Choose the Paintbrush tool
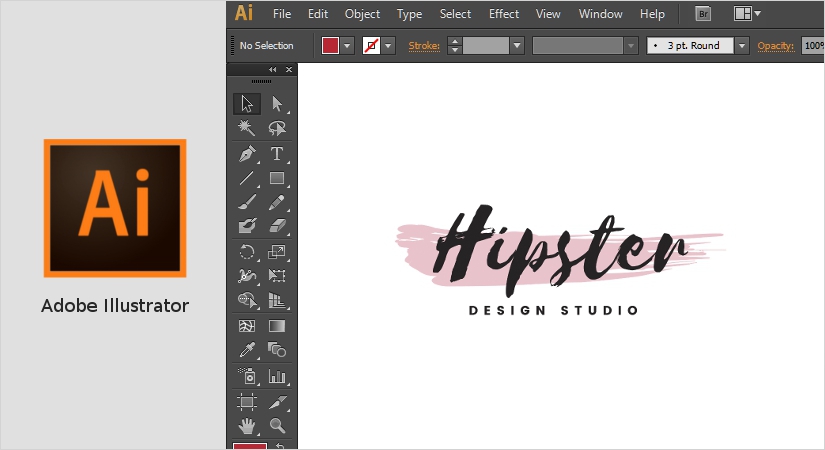This screenshot has height=450, width=825. [247, 203]
